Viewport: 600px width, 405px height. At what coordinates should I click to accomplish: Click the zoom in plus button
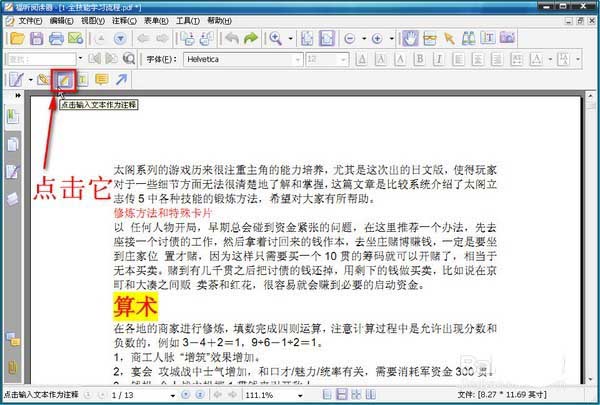[377, 39]
